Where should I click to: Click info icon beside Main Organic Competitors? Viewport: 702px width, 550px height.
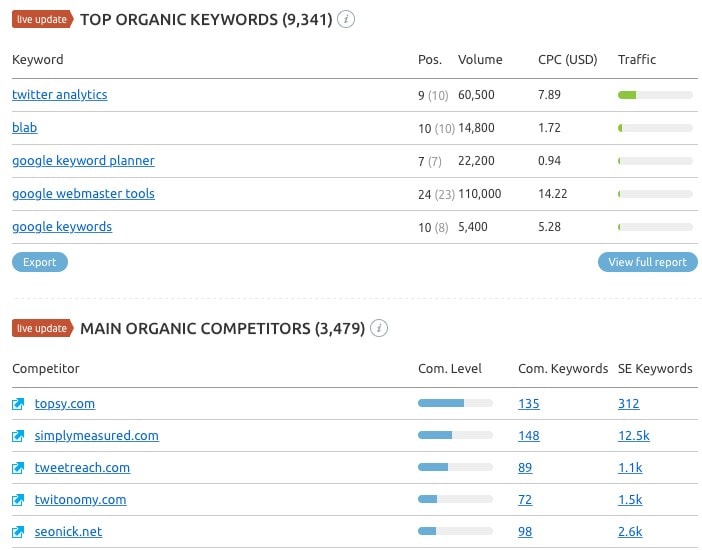pos(379,328)
